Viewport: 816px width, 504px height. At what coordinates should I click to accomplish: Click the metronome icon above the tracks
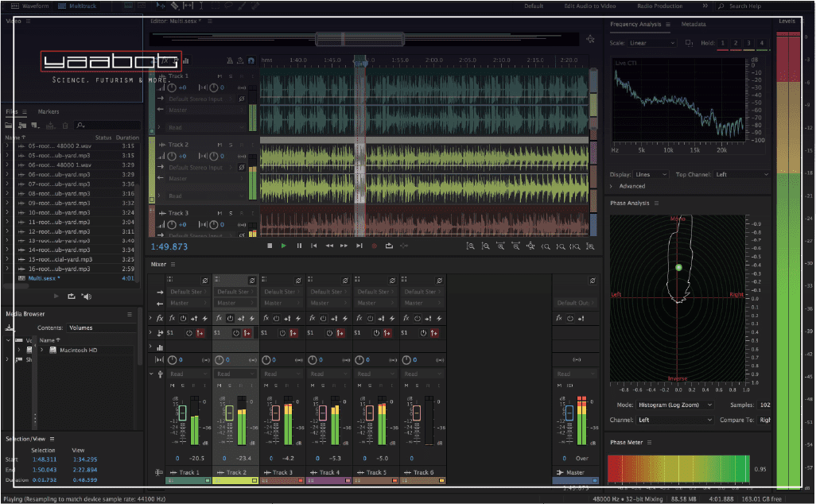230,60
